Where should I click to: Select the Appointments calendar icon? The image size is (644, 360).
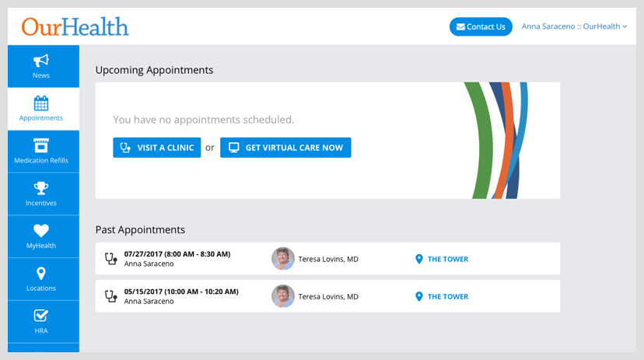pos(41,103)
